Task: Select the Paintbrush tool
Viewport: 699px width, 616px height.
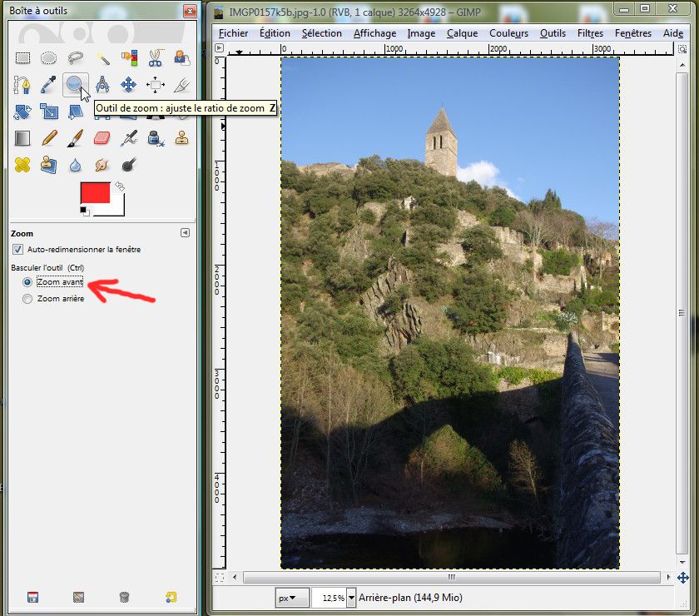Action: (x=76, y=138)
